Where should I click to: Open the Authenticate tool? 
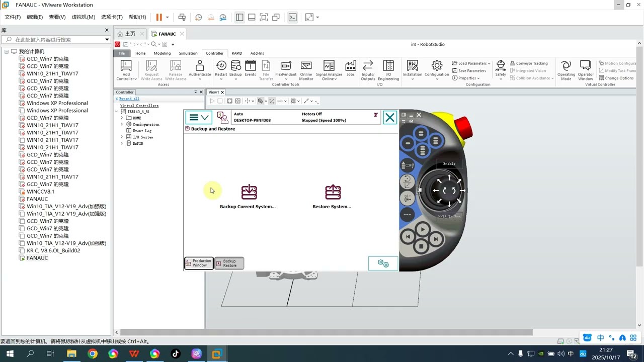(200, 69)
